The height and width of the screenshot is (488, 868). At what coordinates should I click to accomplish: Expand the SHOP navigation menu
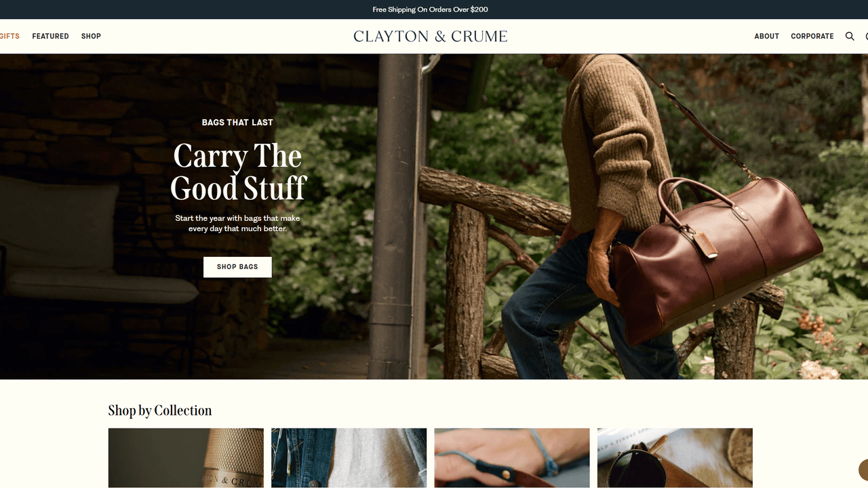pyautogui.click(x=91, y=37)
